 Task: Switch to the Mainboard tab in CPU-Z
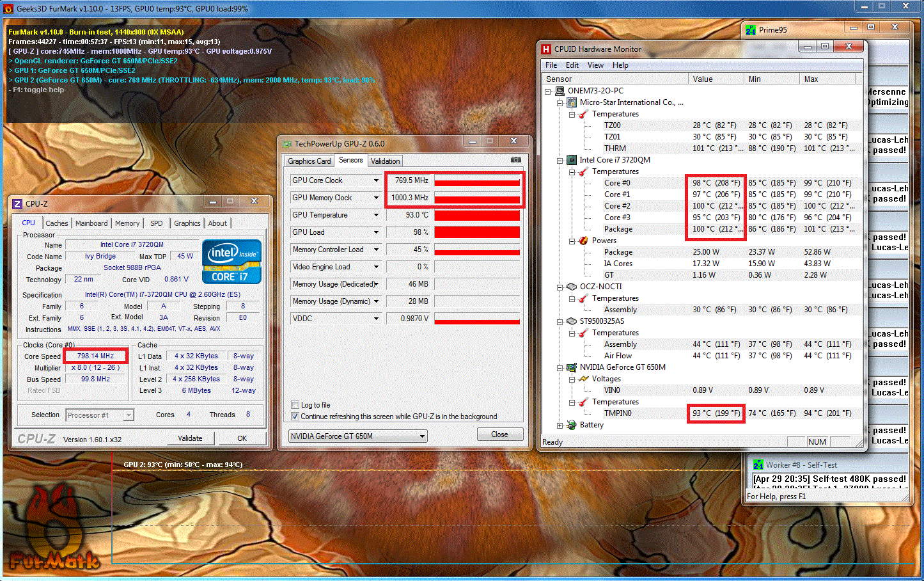pyautogui.click(x=91, y=223)
